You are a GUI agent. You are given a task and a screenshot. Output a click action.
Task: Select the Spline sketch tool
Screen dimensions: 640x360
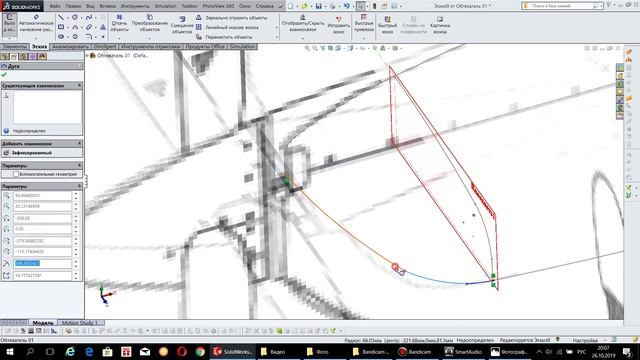tap(89, 18)
